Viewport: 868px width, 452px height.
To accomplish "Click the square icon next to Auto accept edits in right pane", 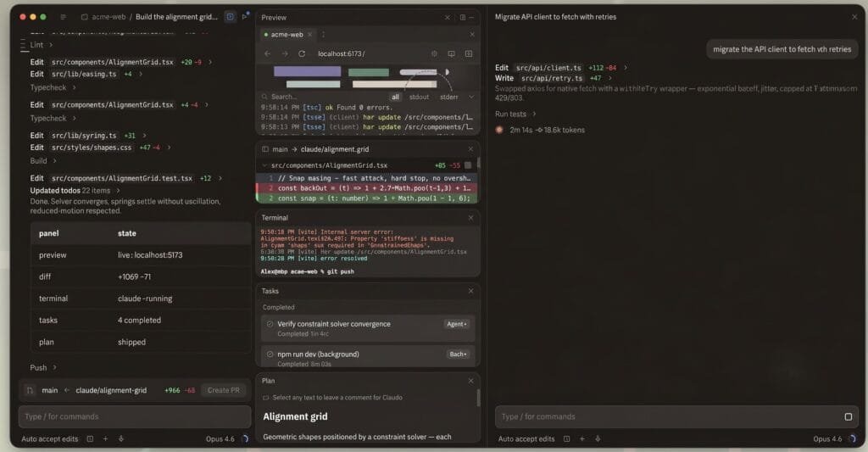I will click(x=567, y=438).
